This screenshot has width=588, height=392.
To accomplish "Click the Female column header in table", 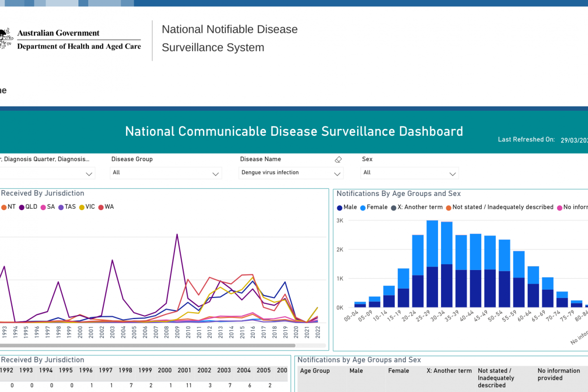I will [398, 371].
